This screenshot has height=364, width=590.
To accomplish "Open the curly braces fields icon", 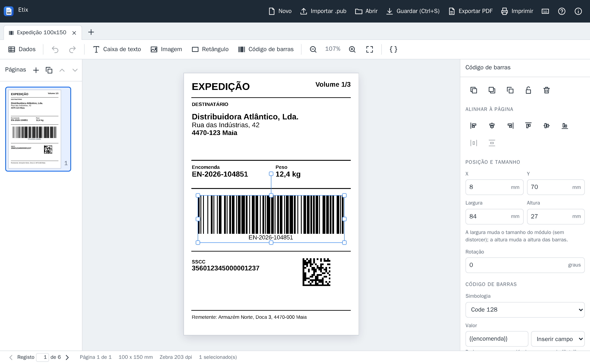I will (x=393, y=49).
